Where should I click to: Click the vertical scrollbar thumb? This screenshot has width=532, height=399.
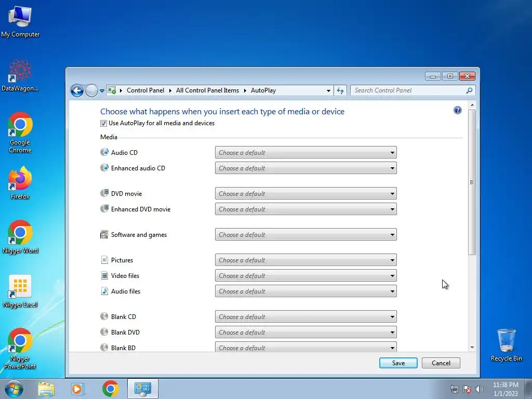click(472, 182)
